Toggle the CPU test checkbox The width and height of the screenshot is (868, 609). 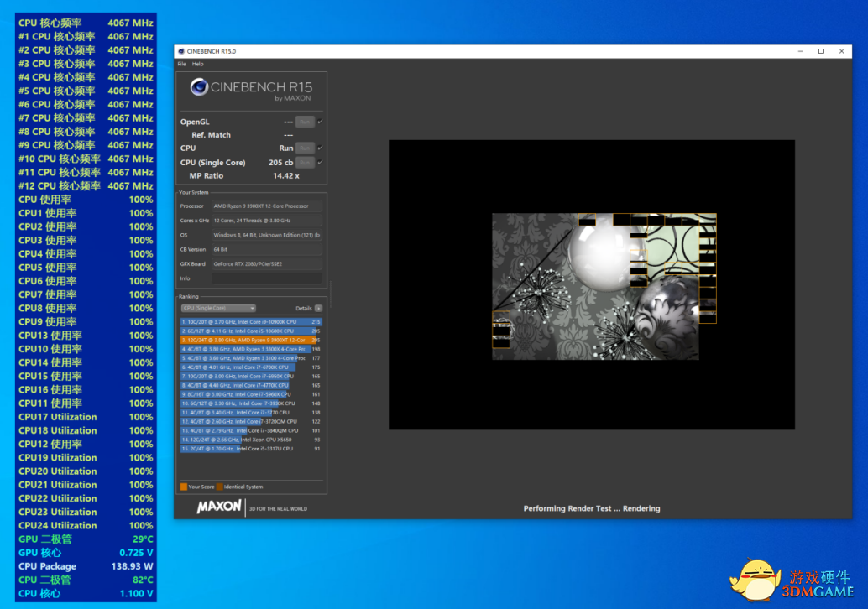tap(320, 148)
